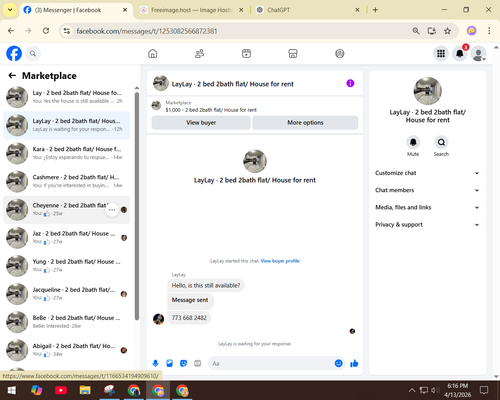Open the Jacqueline conversation in the list

click(67, 294)
